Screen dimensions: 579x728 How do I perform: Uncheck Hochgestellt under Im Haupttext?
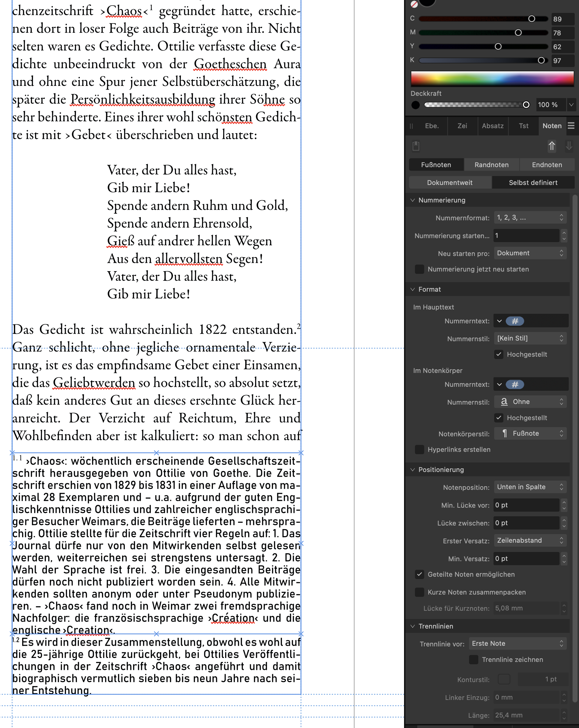499,354
